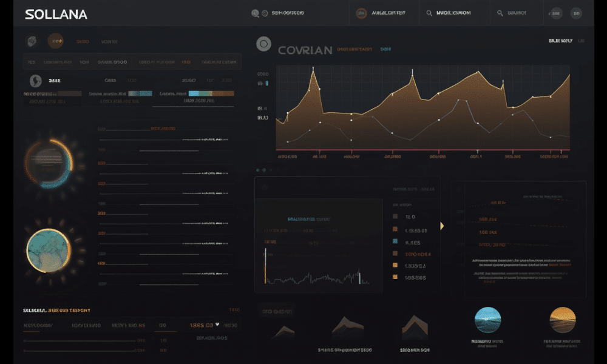Switch to the teal tab next to COVRIAN
The height and width of the screenshot is (364, 607).
385,49
